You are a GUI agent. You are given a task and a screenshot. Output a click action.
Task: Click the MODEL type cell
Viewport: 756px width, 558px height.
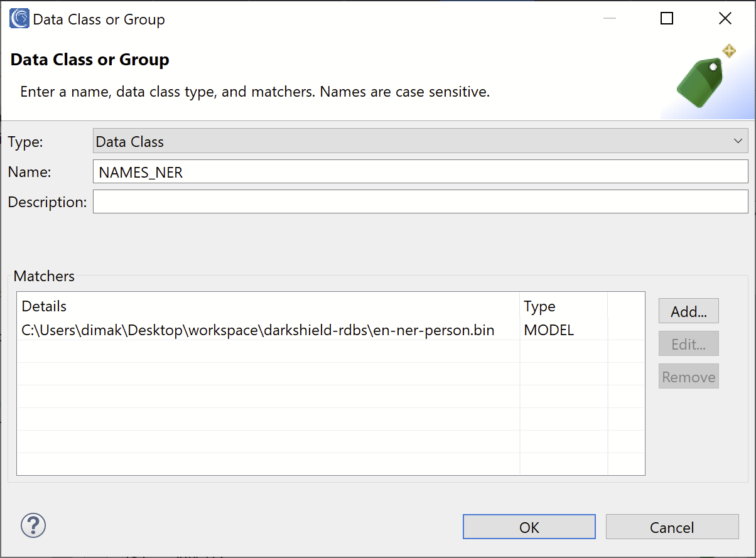tap(549, 330)
